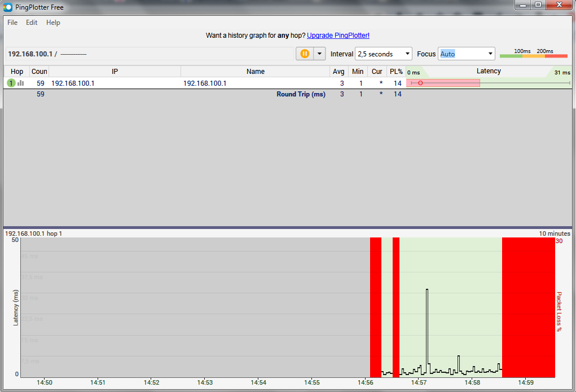Click the 31 ms latency scale maximum
Screen dimensions: 576x392
click(x=562, y=72)
